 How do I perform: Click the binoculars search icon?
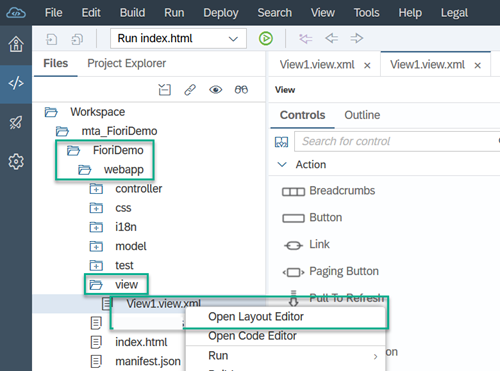241,90
